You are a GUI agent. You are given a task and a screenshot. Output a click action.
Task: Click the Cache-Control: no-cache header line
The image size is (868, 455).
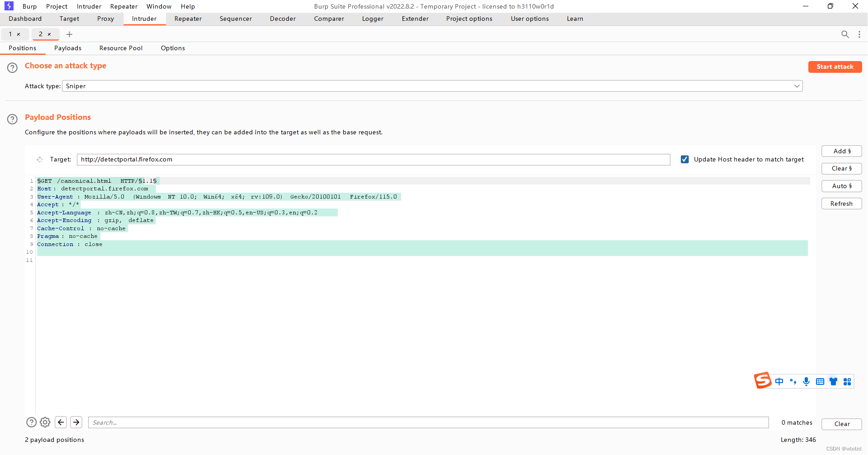coord(81,228)
